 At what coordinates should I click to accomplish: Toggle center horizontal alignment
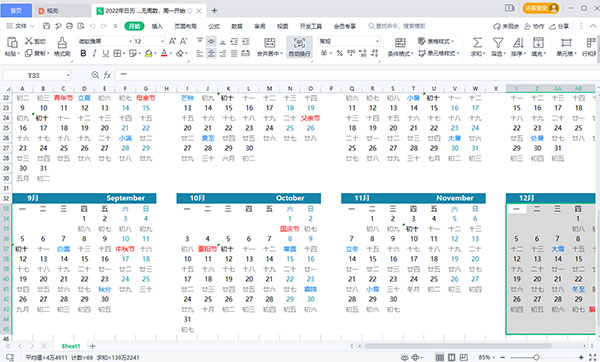[211, 53]
